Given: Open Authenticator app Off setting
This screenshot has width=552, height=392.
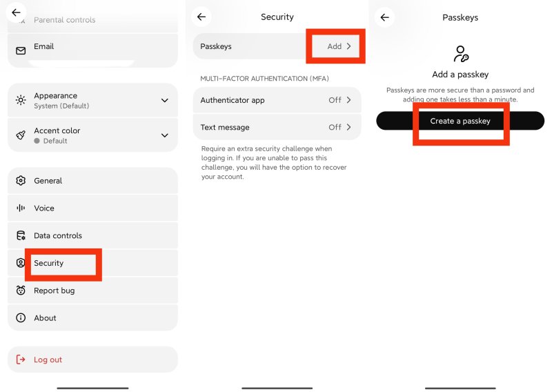Looking at the screenshot, I should coord(277,100).
